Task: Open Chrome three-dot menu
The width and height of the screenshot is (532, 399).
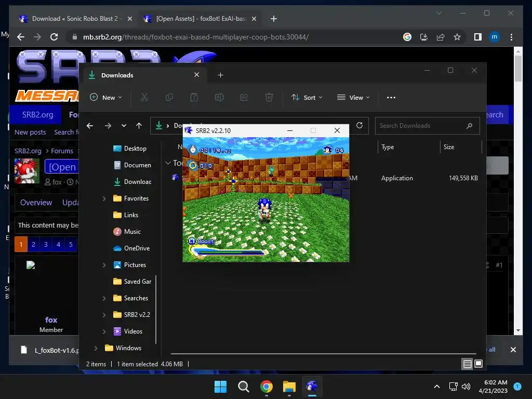Action: pyautogui.click(x=511, y=37)
